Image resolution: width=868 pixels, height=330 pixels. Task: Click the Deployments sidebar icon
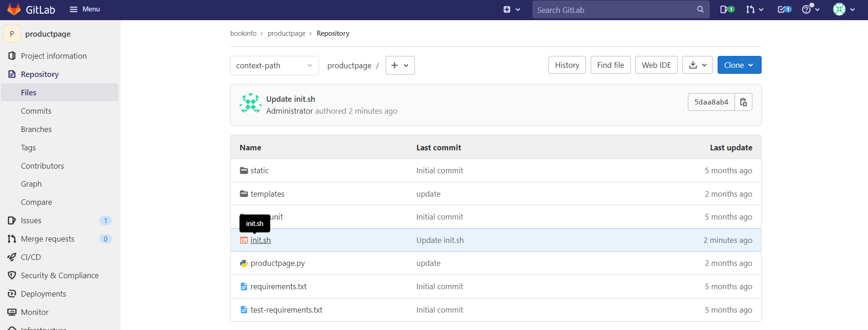click(12, 294)
